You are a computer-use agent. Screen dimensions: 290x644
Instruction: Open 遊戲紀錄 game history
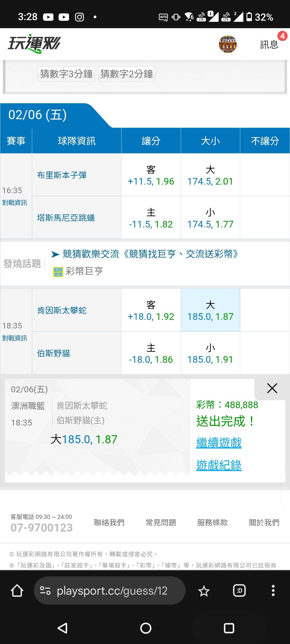point(219,465)
